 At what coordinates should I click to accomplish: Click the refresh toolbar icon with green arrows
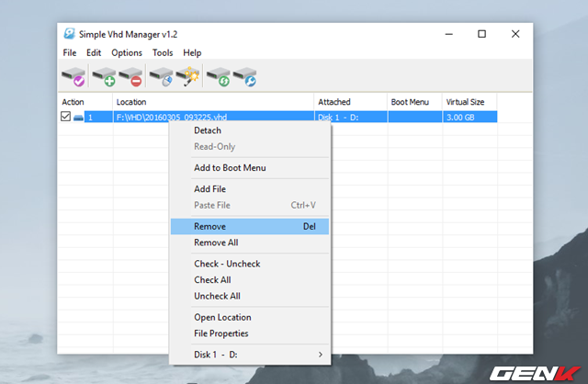[x=219, y=76]
